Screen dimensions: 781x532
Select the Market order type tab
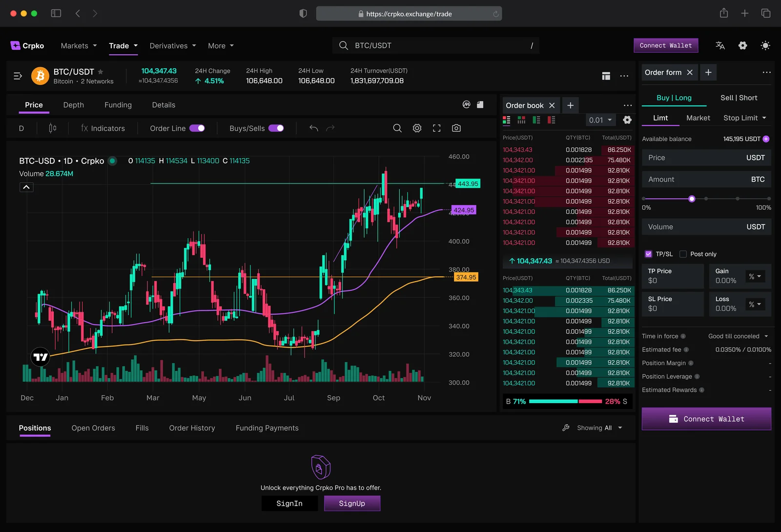click(x=698, y=118)
